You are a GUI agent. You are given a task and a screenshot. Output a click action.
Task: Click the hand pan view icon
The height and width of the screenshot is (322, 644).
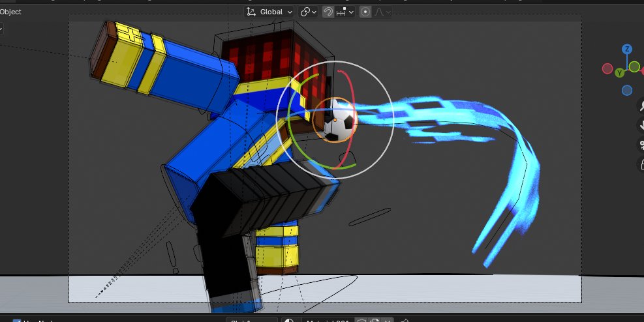point(641,125)
